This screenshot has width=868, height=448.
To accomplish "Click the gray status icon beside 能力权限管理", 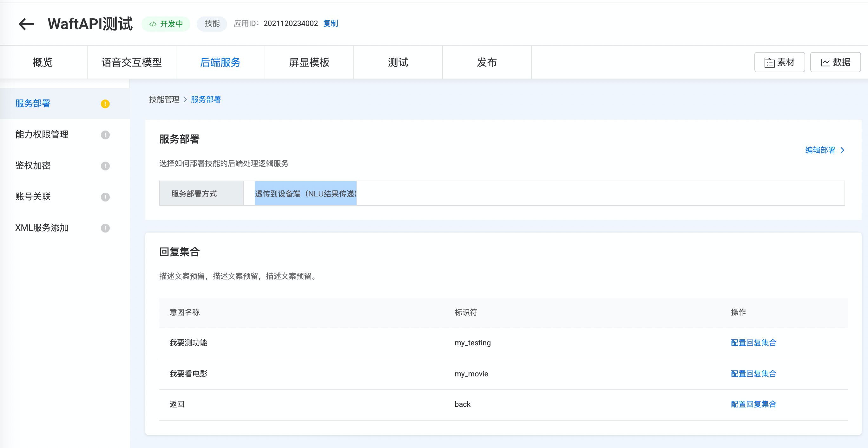I will (x=105, y=135).
